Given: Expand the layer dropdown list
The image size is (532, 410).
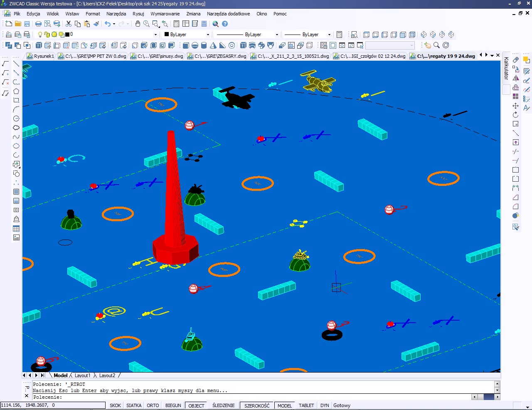Looking at the screenshot, I should pos(155,35).
